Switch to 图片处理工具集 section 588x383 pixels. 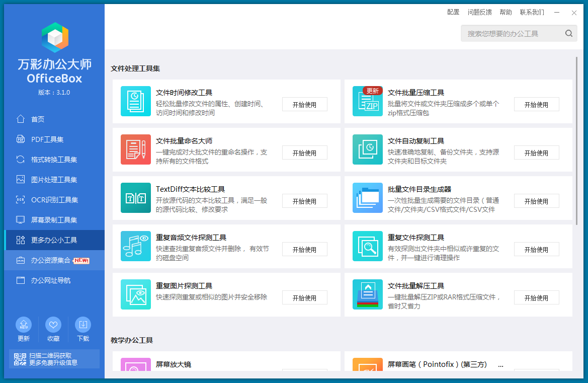[54, 180]
